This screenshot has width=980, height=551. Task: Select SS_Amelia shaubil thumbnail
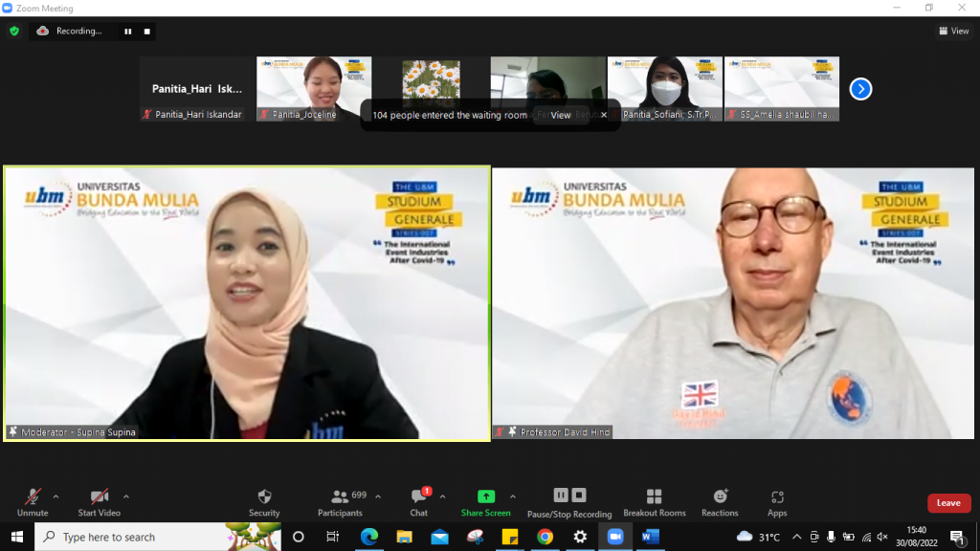(782, 89)
